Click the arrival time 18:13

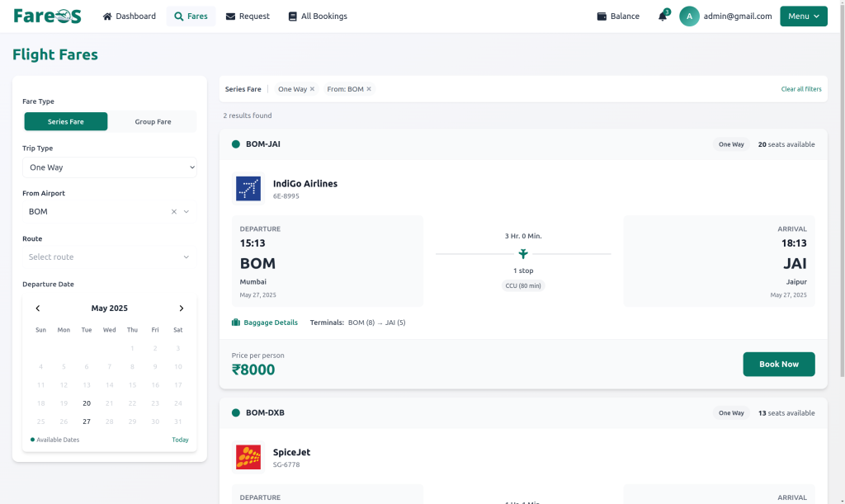[794, 243]
